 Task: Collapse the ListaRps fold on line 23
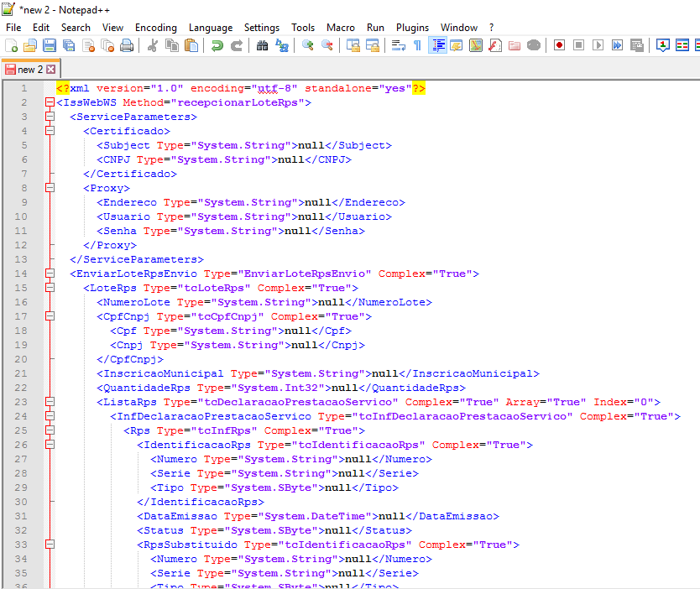point(50,402)
